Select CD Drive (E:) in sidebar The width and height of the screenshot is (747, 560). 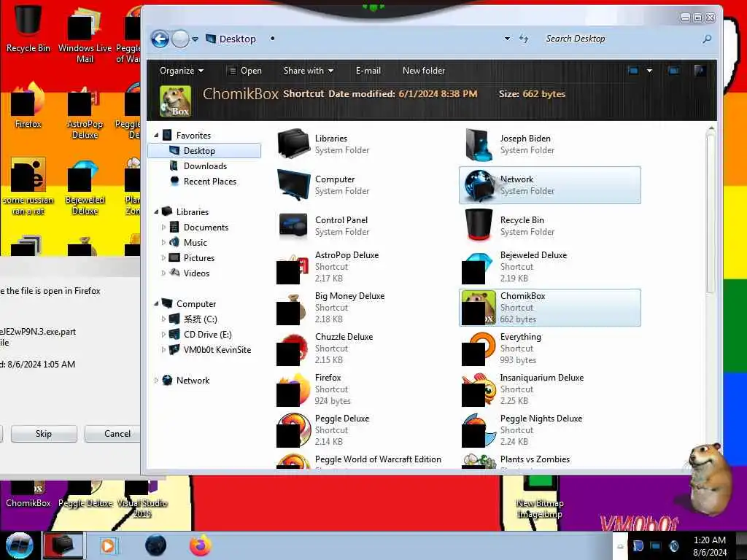[207, 334]
